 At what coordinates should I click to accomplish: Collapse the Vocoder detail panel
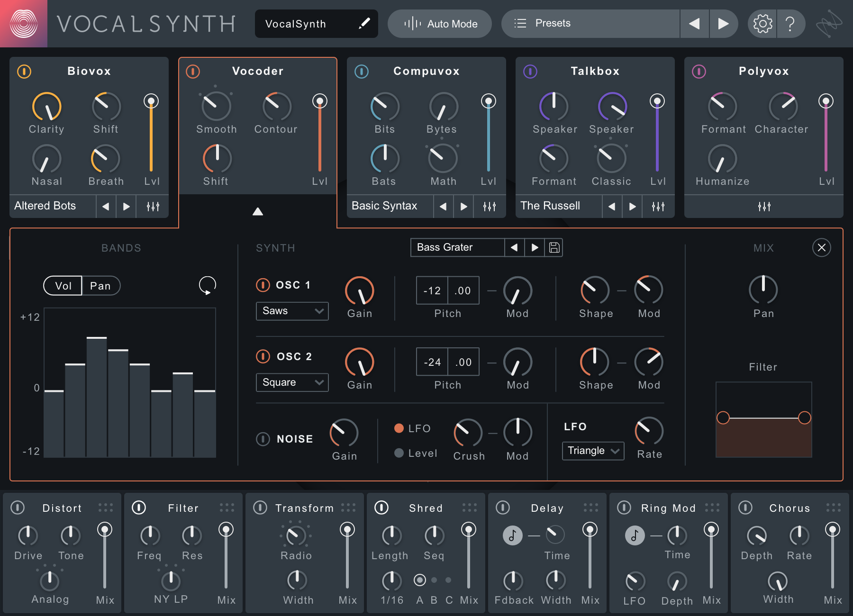pyautogui.click(x=257, y=212)
